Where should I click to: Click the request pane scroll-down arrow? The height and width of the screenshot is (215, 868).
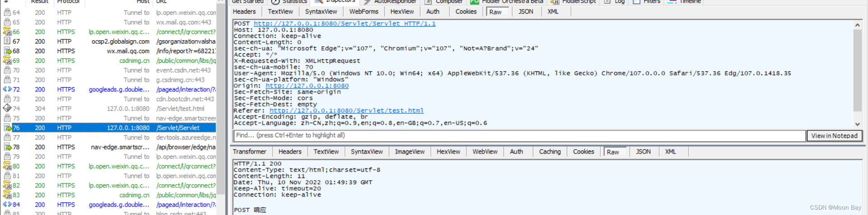coord(857,124)
